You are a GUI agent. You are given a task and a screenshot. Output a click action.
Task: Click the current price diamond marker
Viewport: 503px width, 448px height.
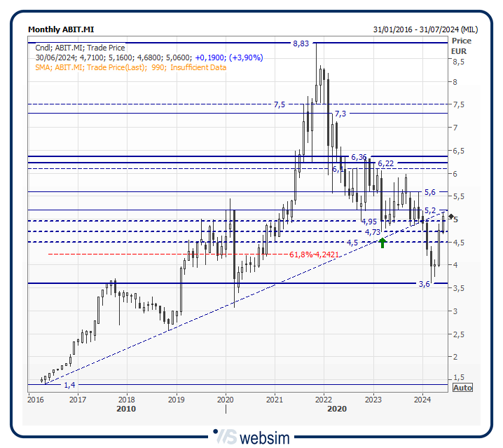click(451, 217)
